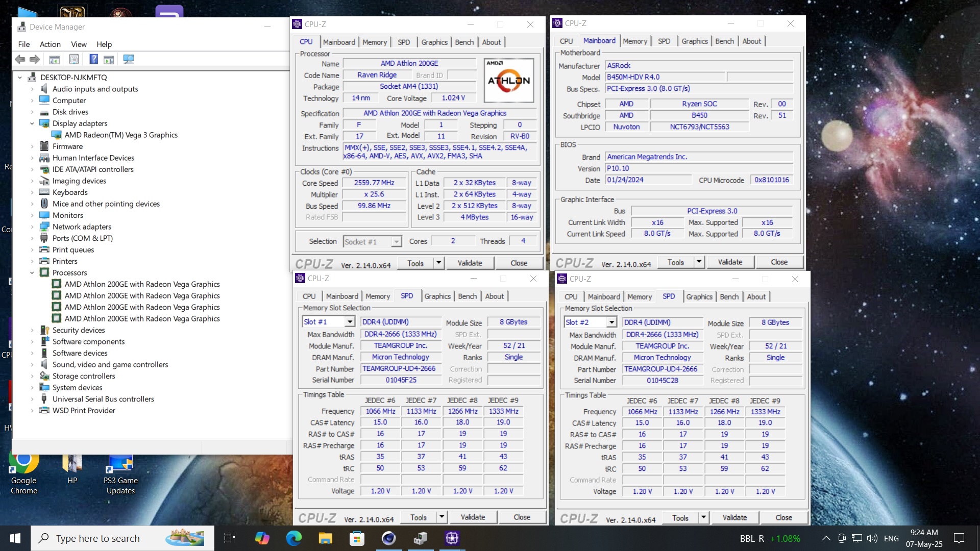Select the WSD Print Provider entry
The height and width of the screenshot is (551, 980).
pos(84,411)
